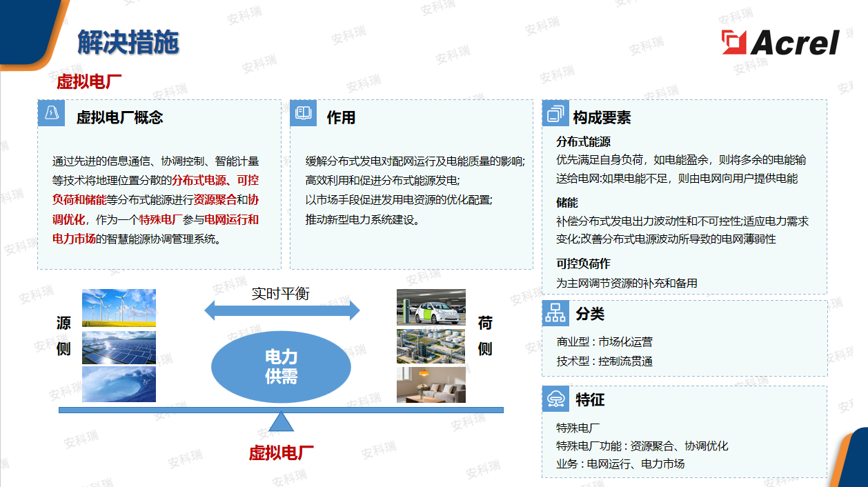The width and height of the screenshot is (868, 487).
Task: Click the line starting 补偿分布式发电出力波动性
Action: [x=682, y=221]
